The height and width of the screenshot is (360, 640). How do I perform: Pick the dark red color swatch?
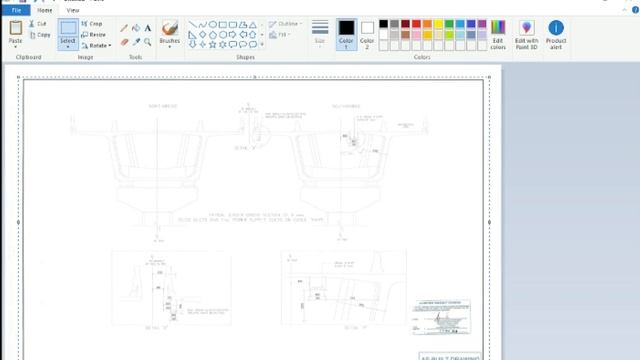tap(405, 24)
